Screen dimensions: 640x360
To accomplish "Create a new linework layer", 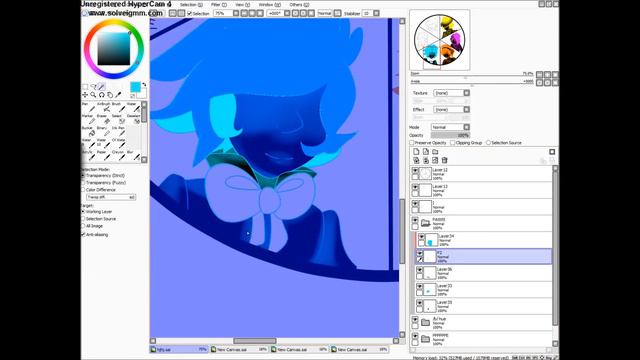I will (x=426, y=152).
